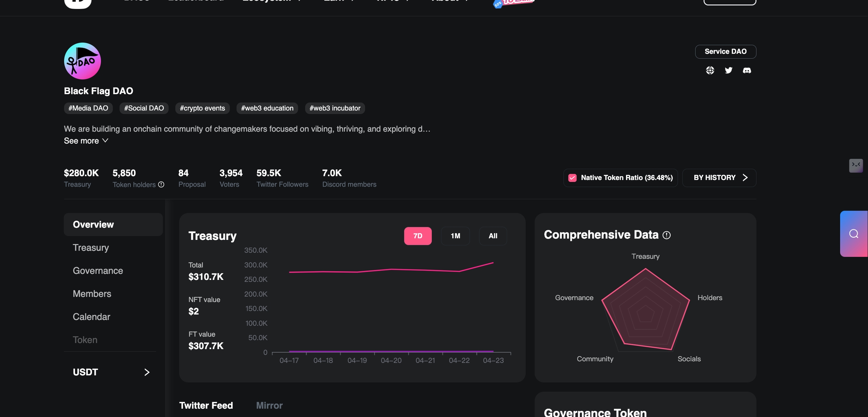This screenshot has width=868, height=417.
Task: Switch treasury chart to 1M range
Action: pyautogui.click(x=455, y=236)
